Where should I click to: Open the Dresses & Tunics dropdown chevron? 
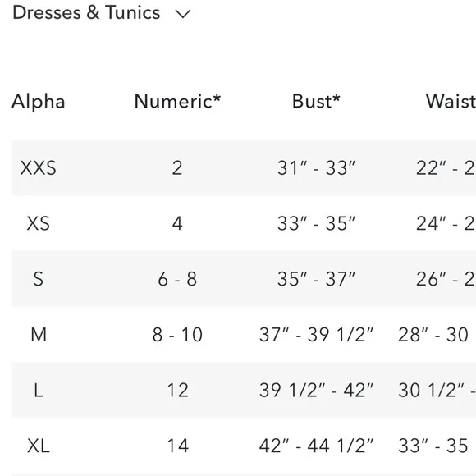tap(183, 14)
